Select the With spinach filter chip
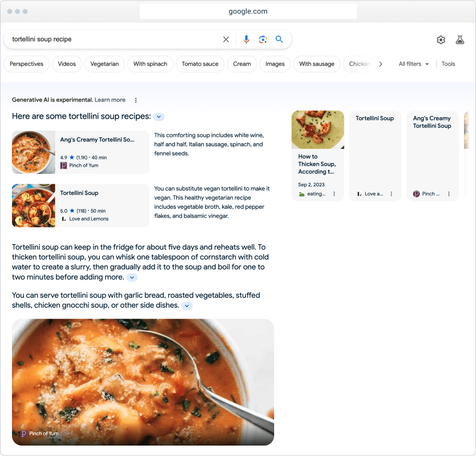The width and height of the screenshot is (476, 456). [x=150, y=64]
